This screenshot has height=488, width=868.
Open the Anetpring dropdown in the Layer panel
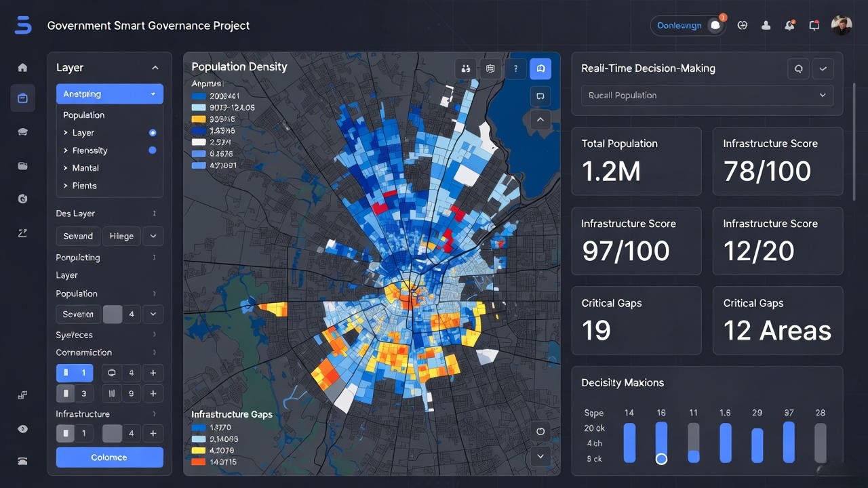109,94
